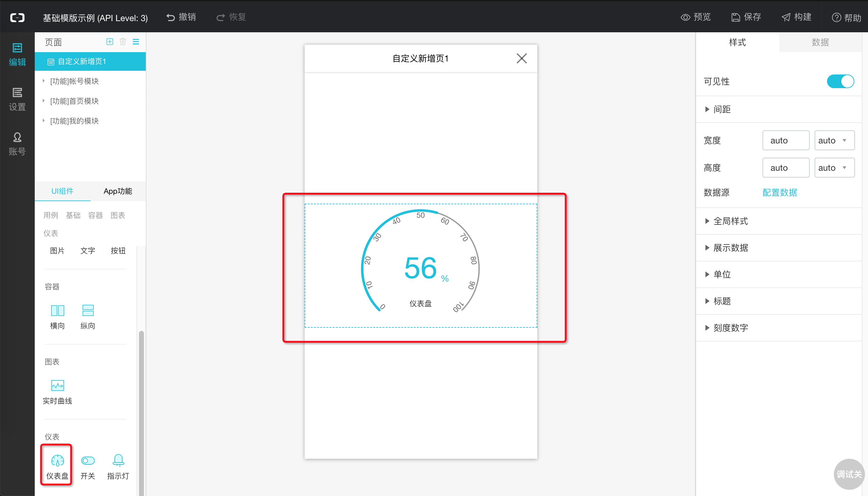
Task: Click the 配置数据 link
Action: [x=780, y=192]
